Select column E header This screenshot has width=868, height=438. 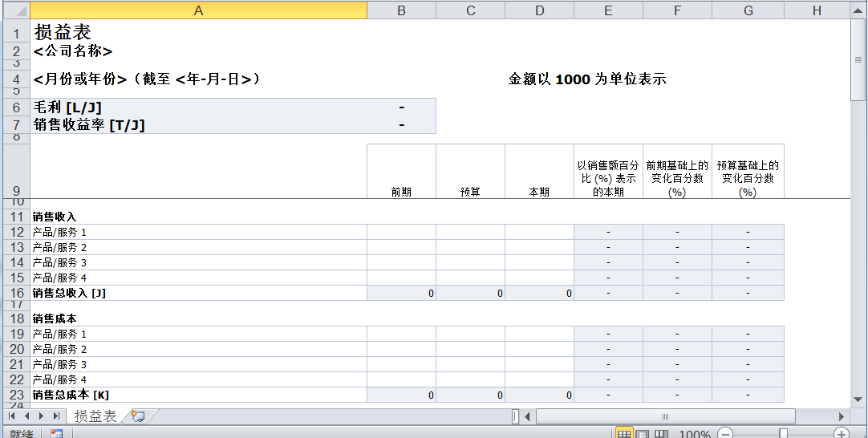608,10
